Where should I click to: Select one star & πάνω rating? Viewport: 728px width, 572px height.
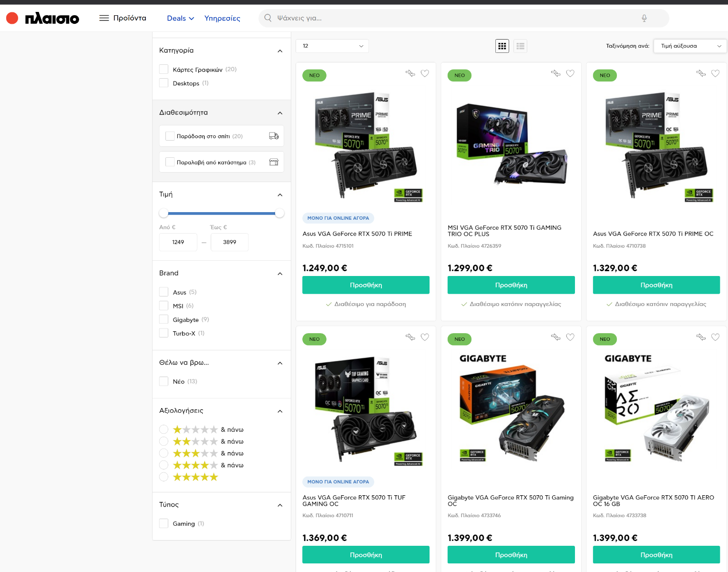click(x=164, y=429)
